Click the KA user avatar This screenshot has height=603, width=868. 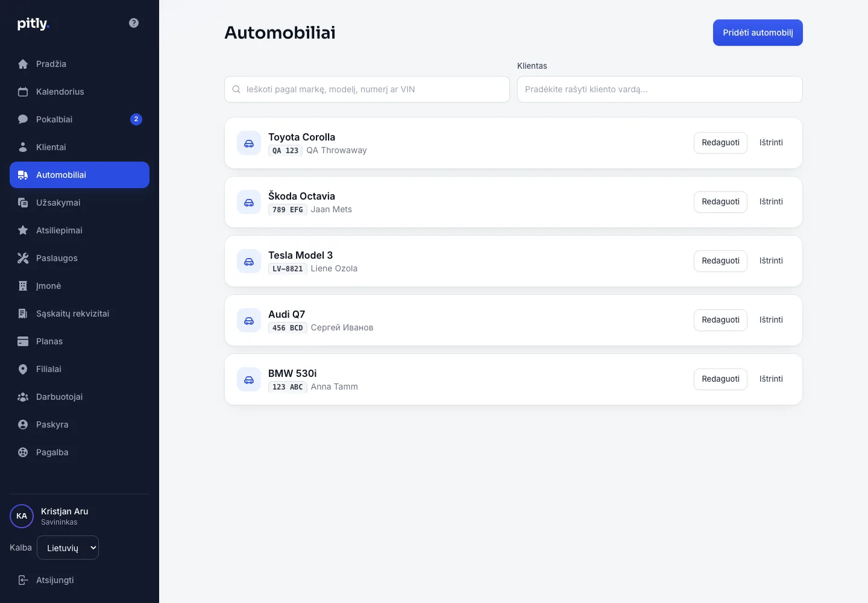coord(22,516)
